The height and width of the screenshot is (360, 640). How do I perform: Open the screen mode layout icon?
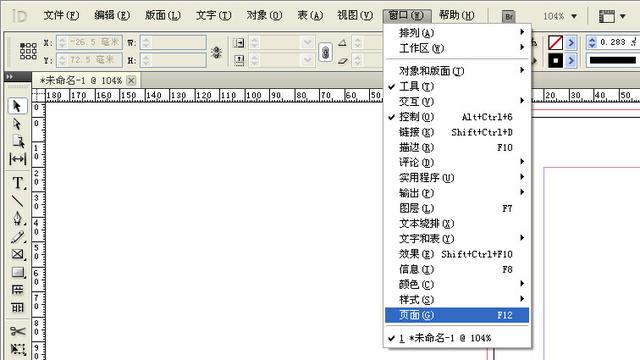click(x=607, y=16)
